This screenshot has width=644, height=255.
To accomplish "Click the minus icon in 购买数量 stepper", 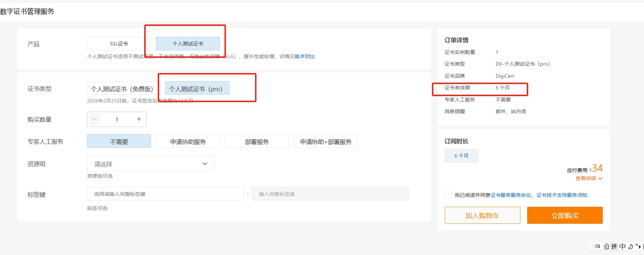I will (94, 120).
